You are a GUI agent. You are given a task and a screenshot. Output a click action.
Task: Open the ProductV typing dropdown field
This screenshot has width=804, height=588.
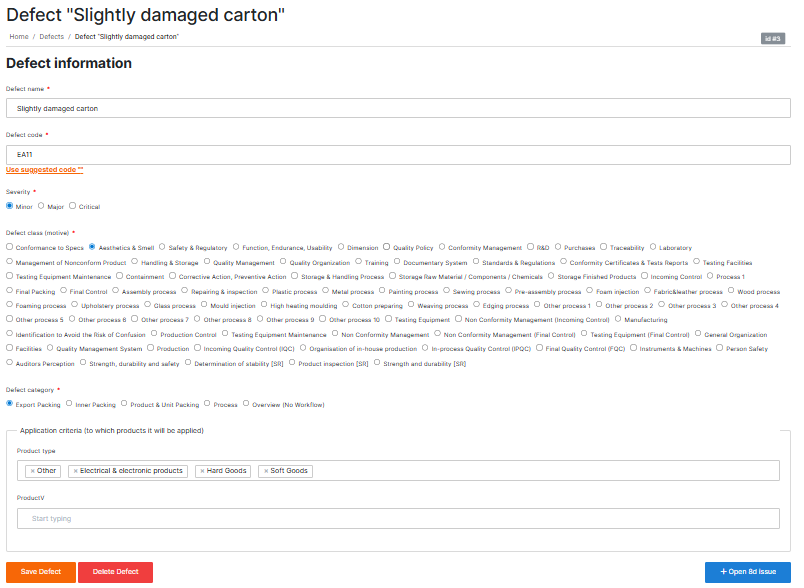tap(398, 519)
